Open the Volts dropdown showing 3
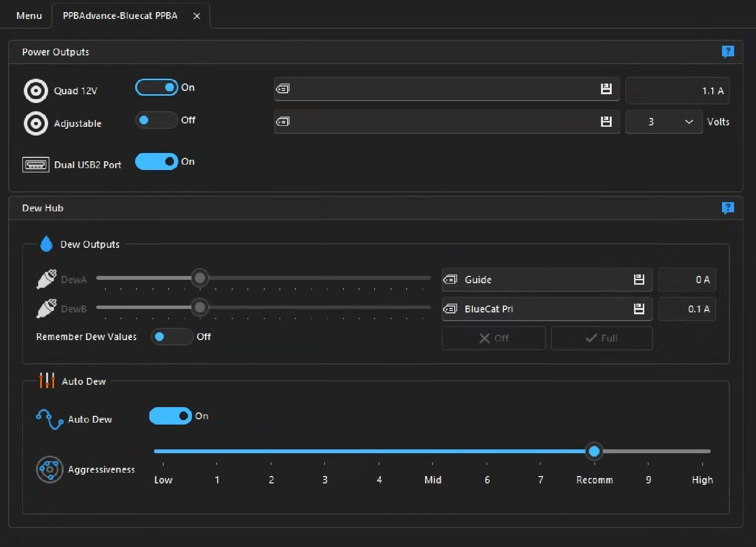 [x=664, y=121]
